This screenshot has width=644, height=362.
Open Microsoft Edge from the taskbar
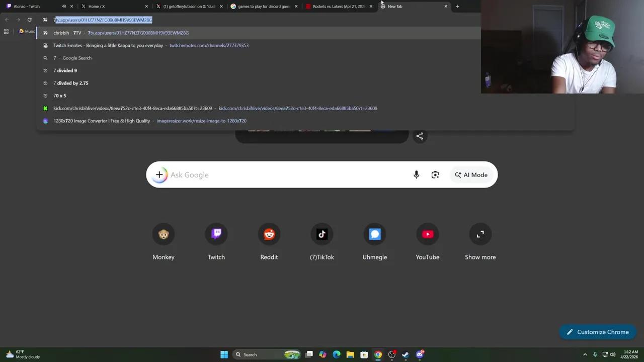click(337, 354)
